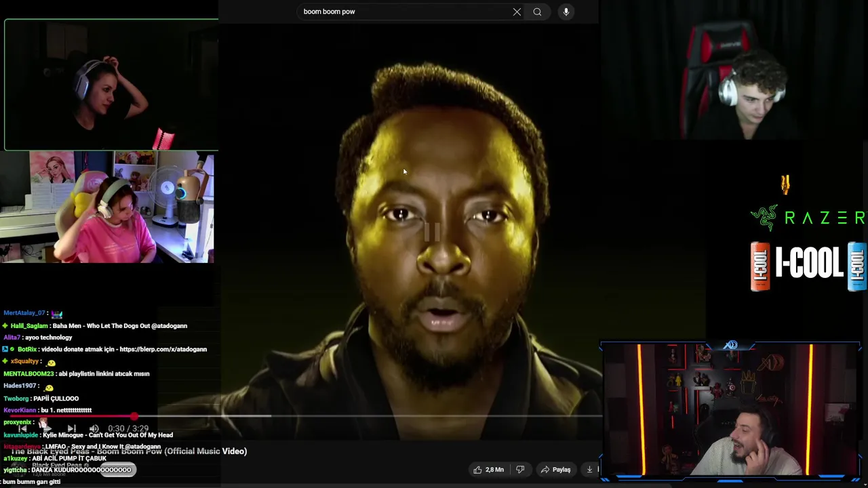Select Alita7 ayoo technology message
This screenshot has height=488, width=868.
click(x=38, y=338)
